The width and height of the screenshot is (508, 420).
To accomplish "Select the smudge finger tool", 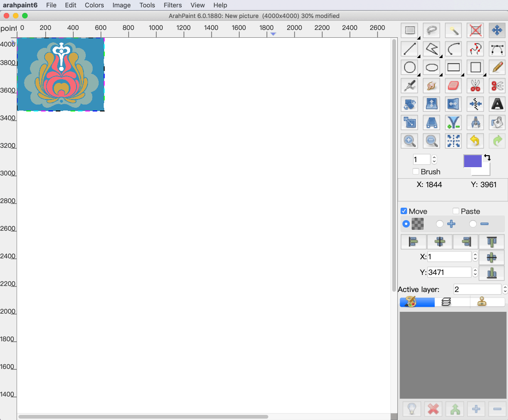I will tap(431, 86).
